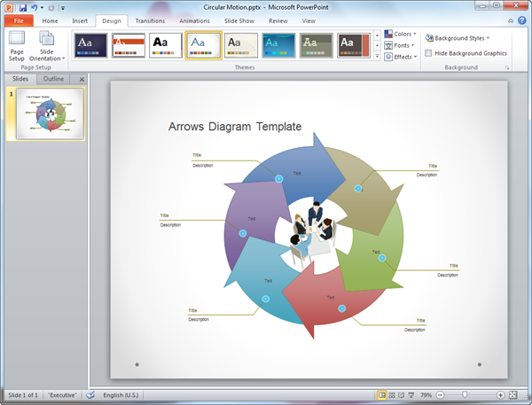The width and height of the screenshot is (532, 405).
Task: Apply the cream beige fan theme
Action: tap(241, 45)
